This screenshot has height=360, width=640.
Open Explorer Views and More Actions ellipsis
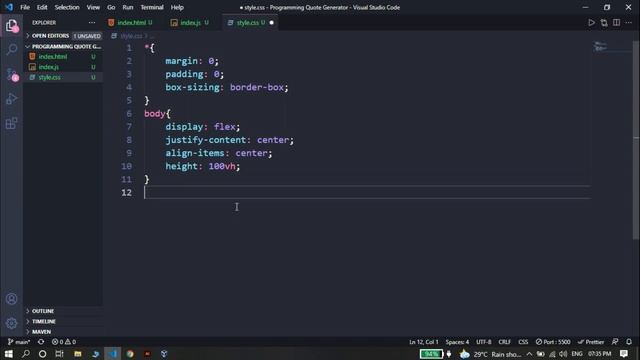pyautogui.click(x=92, y=23)
